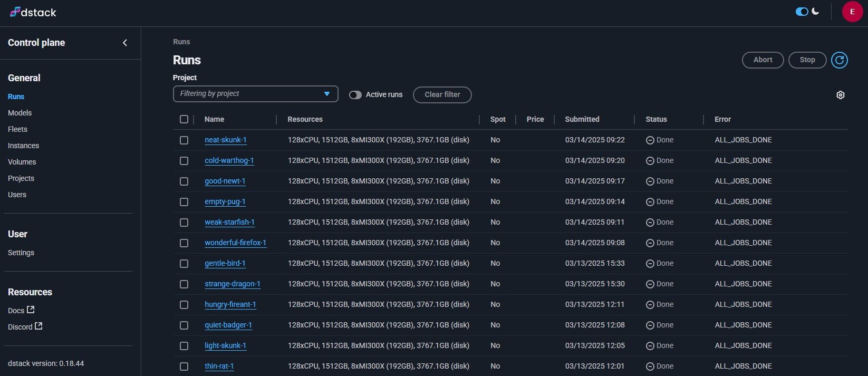Open the wonderful-firefox-1 run link
Image resolution: width=868 pixels, height=376 pixels.
pos(235,243)
